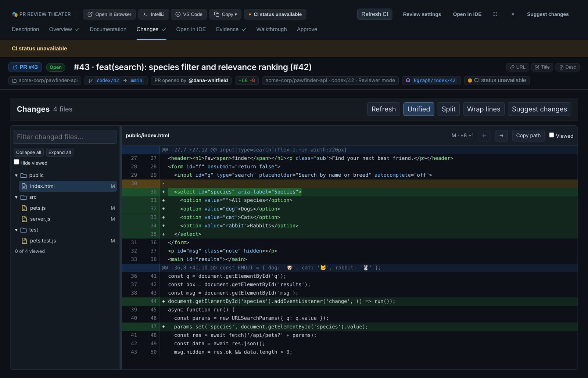Image resolution: width=588 pixels, height=378 pixels.
Task: Toggle Wrap lines in diff
Action: pyautogui.click(x=484, y=109)
